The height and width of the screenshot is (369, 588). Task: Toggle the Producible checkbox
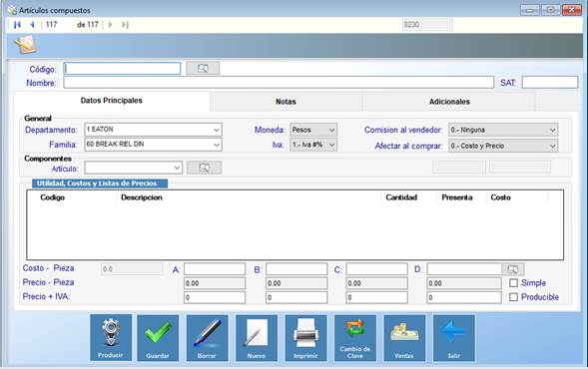[x=514, y=297]
